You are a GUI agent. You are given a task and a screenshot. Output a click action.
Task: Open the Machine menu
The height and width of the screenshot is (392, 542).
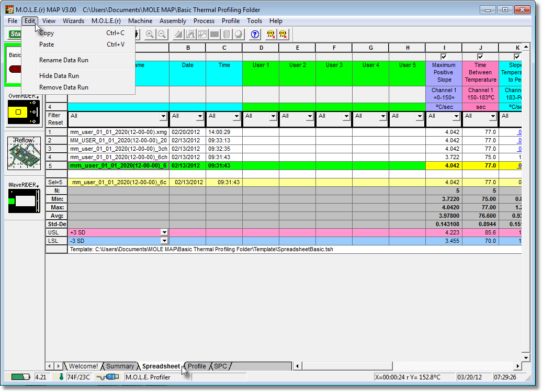click(140, 21)
